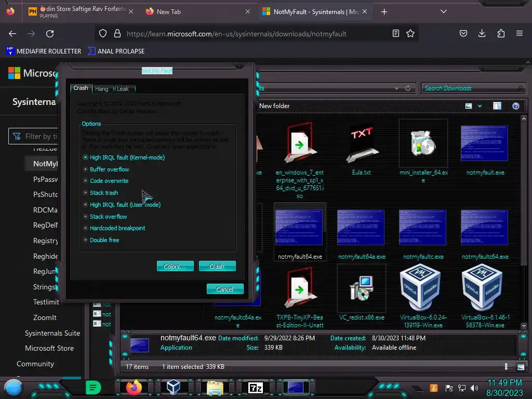Switch to the Crash tab
Viewport: 532px width, 399px height.
(81, 88)
